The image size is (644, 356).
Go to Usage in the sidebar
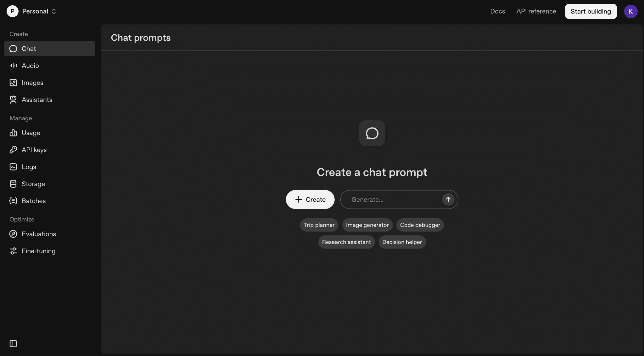point(31,133)
